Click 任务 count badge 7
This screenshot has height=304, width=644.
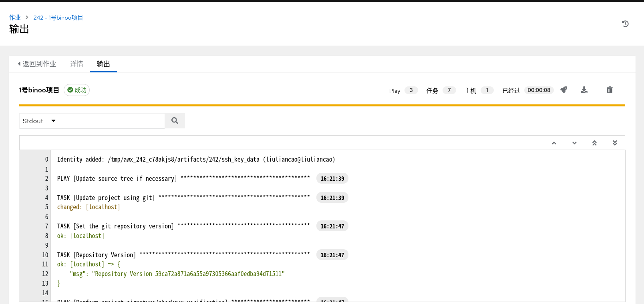tap(449, 90)
